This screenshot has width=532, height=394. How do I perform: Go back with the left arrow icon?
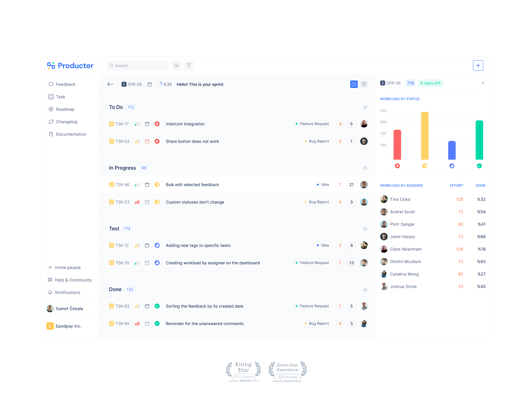pos(110,84)
